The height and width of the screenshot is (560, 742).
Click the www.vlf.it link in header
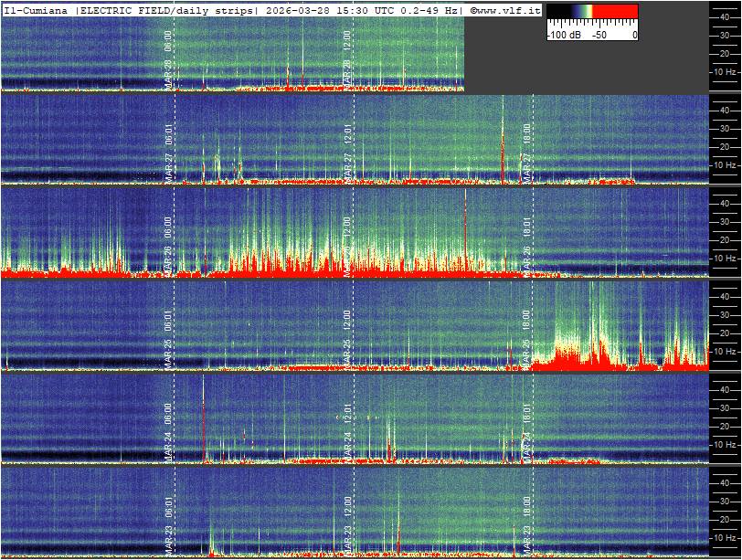coord(508,10)
